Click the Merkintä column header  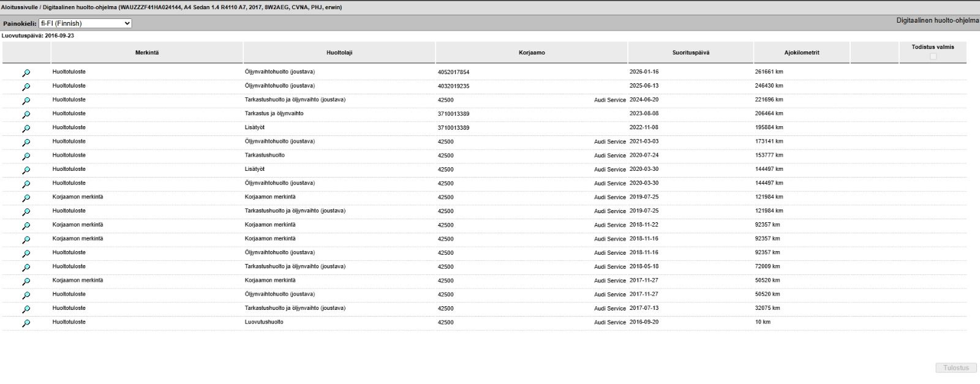click(147, 53)
